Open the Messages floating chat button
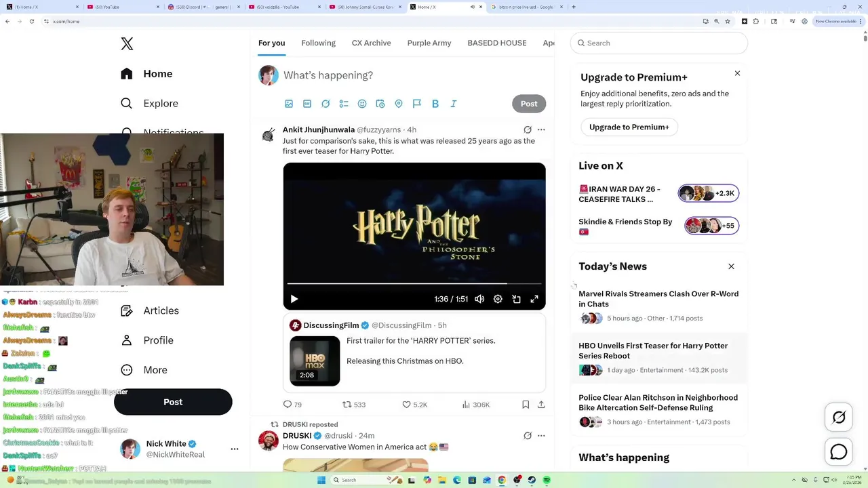868x488 pixels. pyautogui.click(x=839, y=452)
